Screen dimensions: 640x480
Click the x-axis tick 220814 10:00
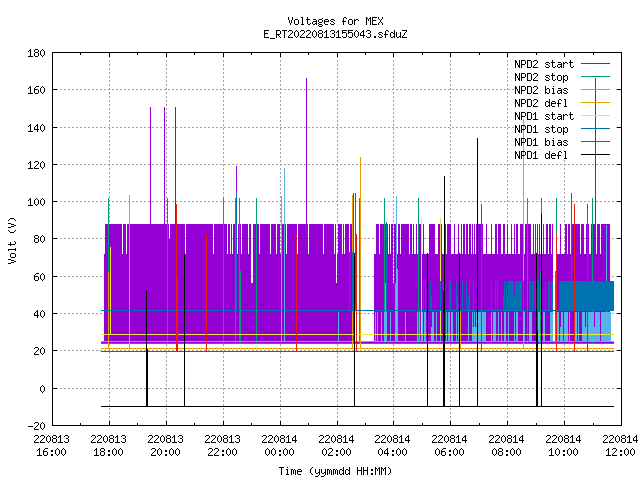(563, 446)
